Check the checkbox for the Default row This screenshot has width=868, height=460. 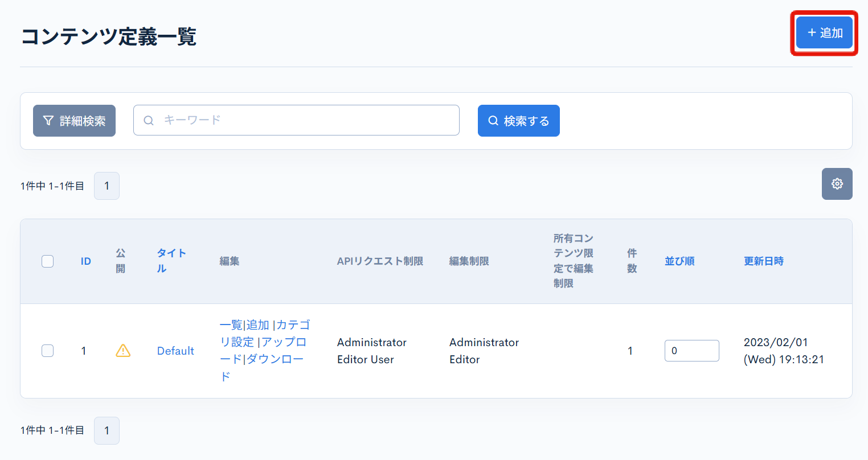click(x=48, y=351)
